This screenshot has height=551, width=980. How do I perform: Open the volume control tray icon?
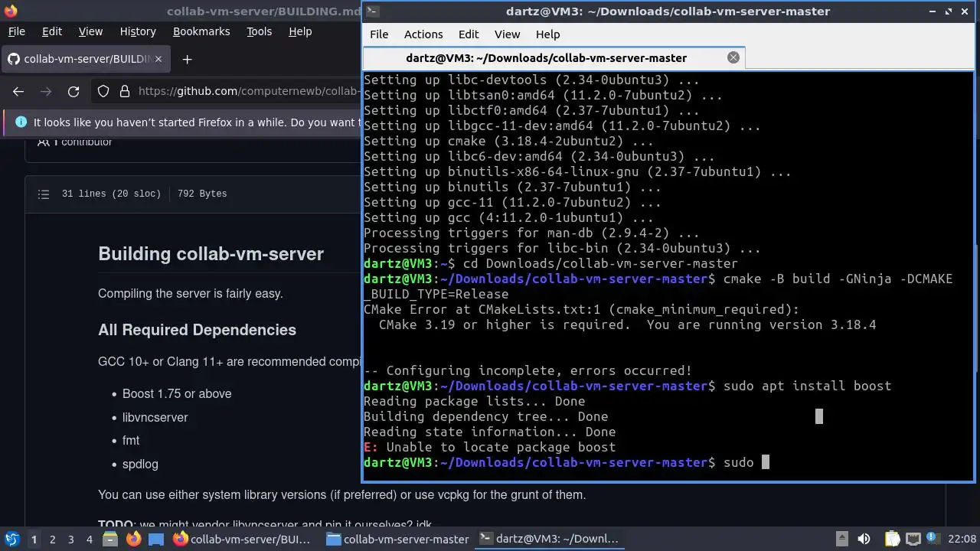864,540
